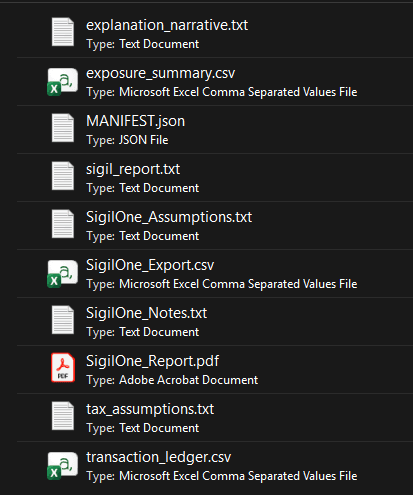Screen dimensions: 413x495
Task: Click the sigil_report.txt document icon
Action: (63, 176)
